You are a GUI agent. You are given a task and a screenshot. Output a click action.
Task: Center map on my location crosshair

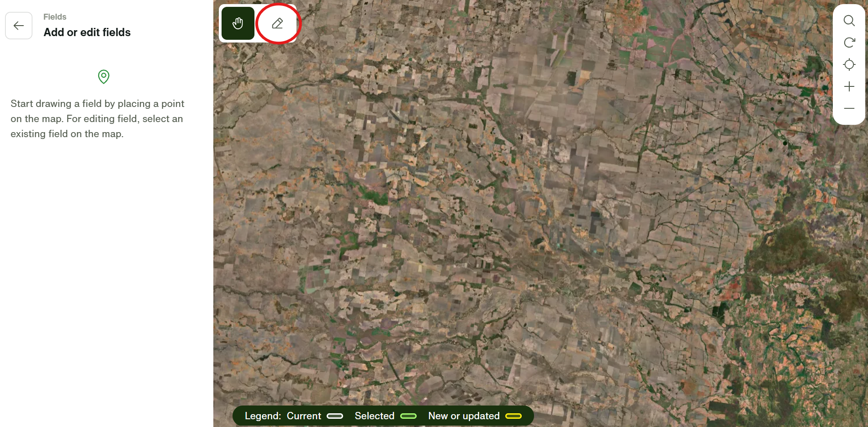[849, 64]
